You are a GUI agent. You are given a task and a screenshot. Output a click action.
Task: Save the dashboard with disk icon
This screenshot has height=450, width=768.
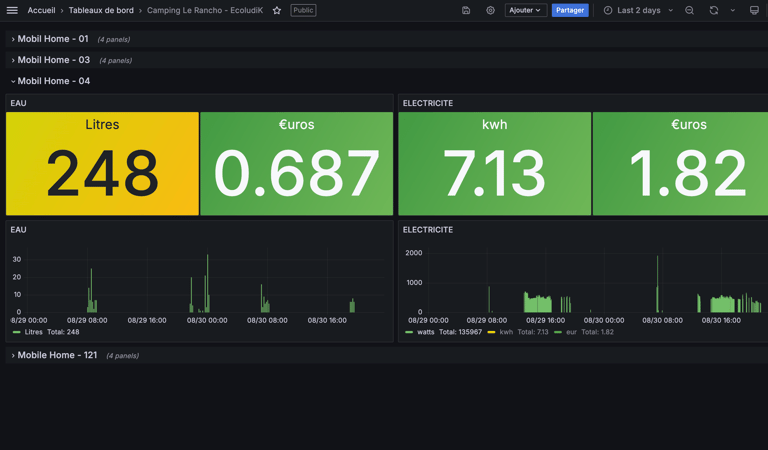click(x=466, y=10)
